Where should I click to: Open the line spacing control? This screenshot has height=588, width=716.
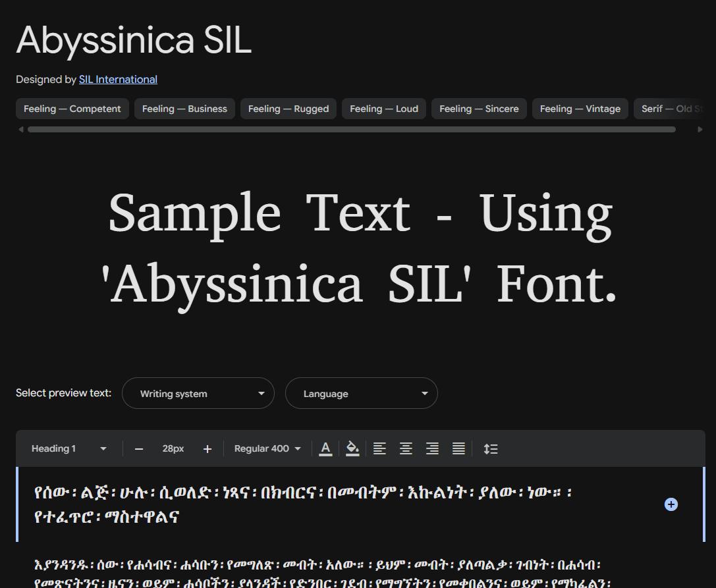tap(491, 449)
